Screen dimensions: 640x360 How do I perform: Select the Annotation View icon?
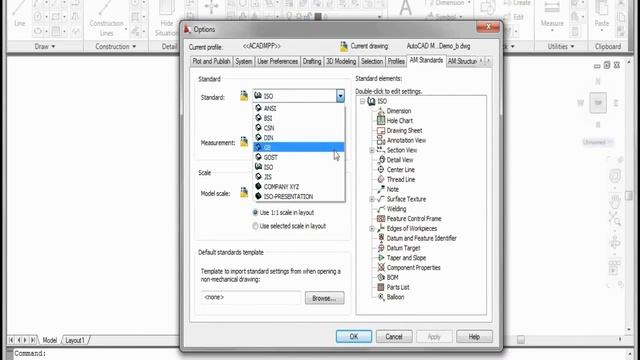pos(381,140)
